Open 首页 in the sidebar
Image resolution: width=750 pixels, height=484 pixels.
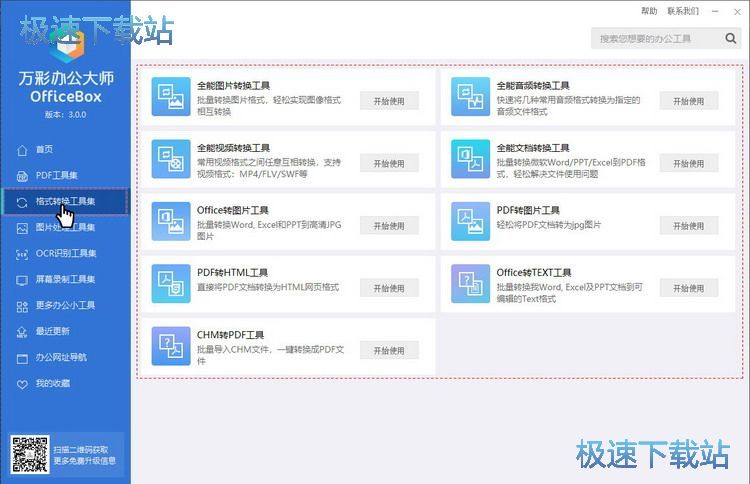click(44, 149)
